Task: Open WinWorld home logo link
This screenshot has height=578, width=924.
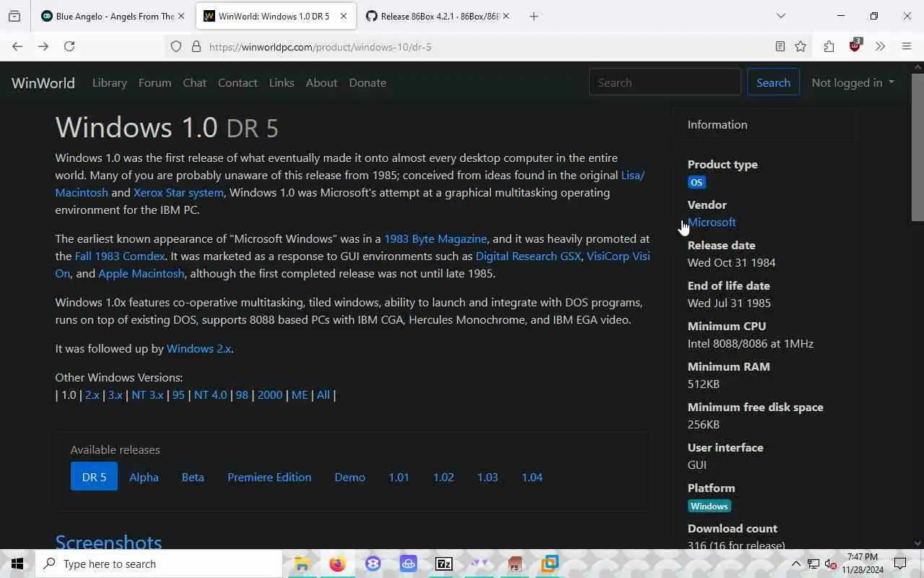Action: click(x=43, y=82)
